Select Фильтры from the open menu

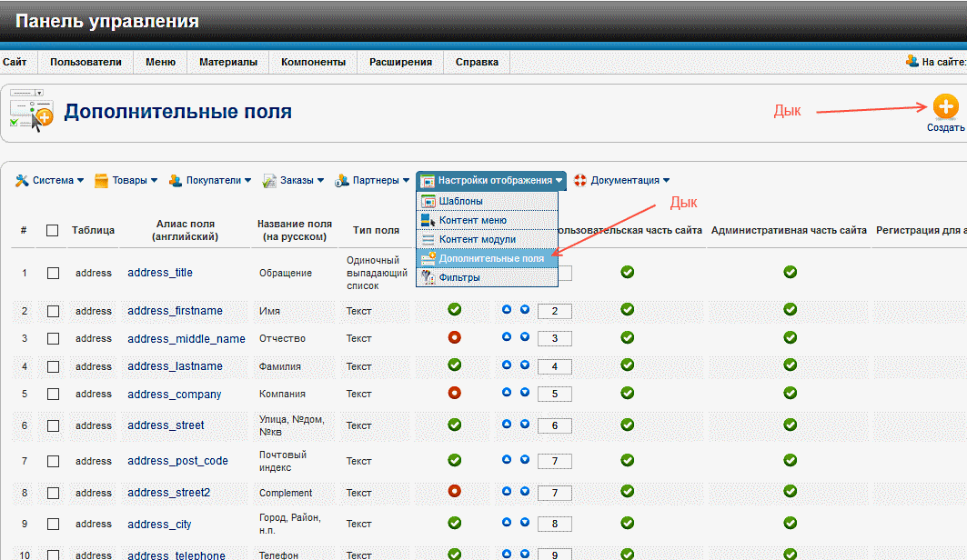click(x=458, y=277)
